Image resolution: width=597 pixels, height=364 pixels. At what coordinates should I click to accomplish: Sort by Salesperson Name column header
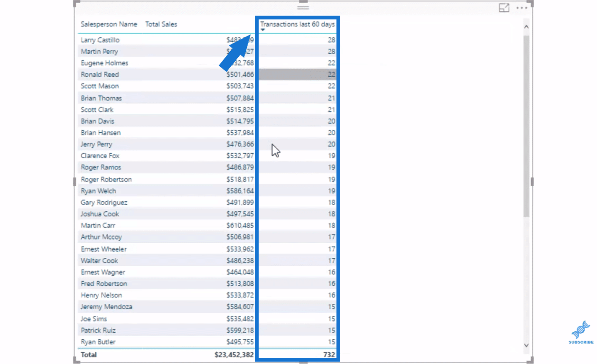[x=109, y=24]
